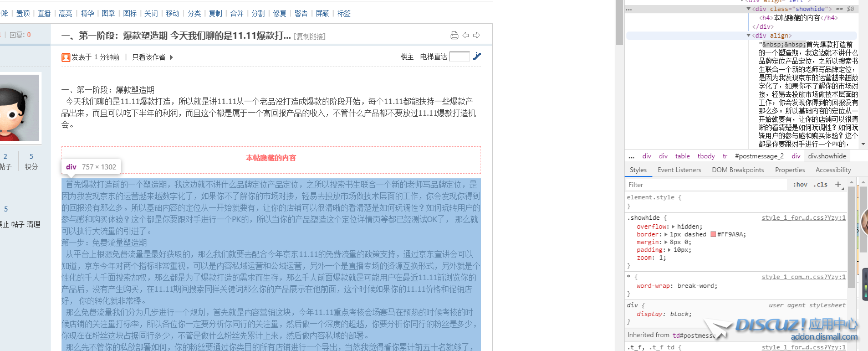Click the print post icon
Screen dimensions: 868x351
point(455,35)
